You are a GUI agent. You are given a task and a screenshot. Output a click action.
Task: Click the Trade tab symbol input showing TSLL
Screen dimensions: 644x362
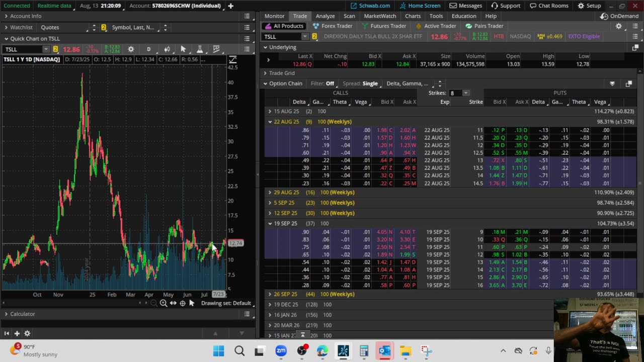(x=282, y=36)
